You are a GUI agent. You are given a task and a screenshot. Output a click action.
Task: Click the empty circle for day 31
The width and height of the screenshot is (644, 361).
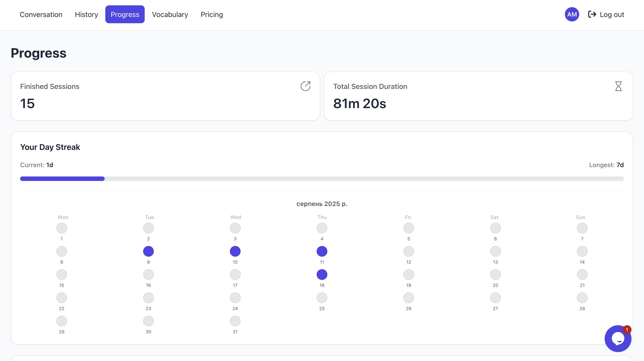pos(235,321)
